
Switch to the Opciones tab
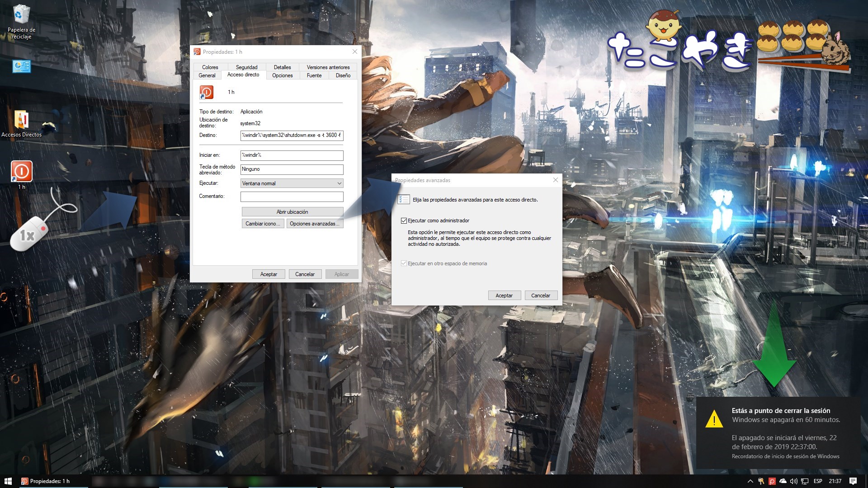[x=283, y=75]
